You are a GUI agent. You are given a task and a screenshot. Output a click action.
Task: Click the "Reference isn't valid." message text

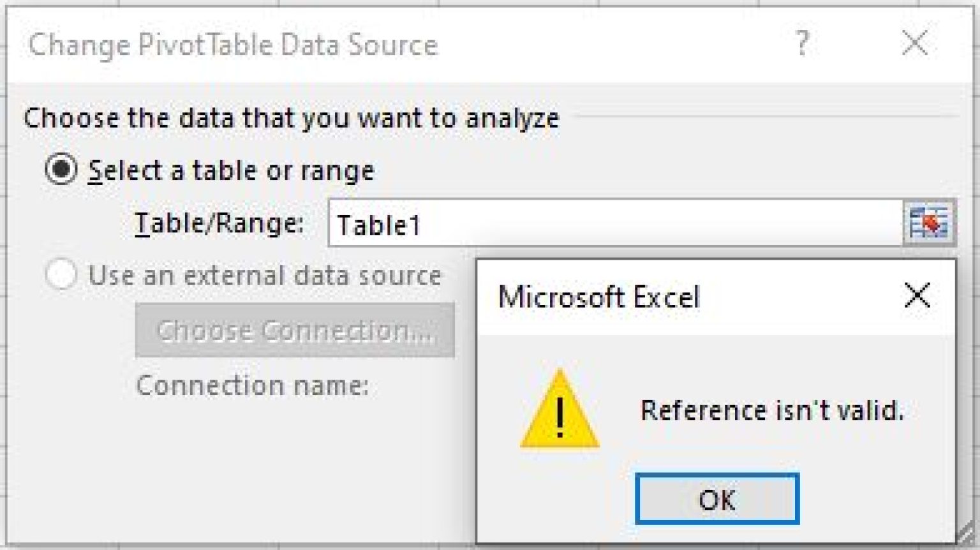(x=772, y=410)
